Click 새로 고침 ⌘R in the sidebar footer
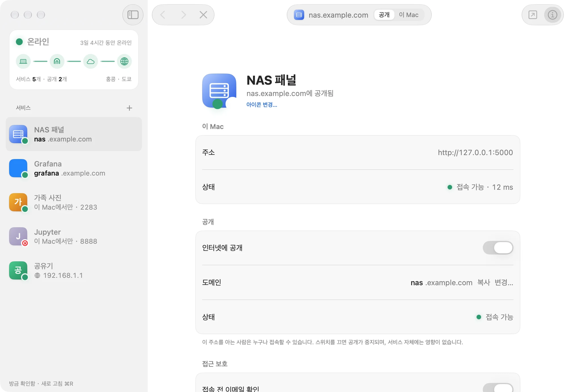This screenshot has height=392, width=568. coord(57,383)
